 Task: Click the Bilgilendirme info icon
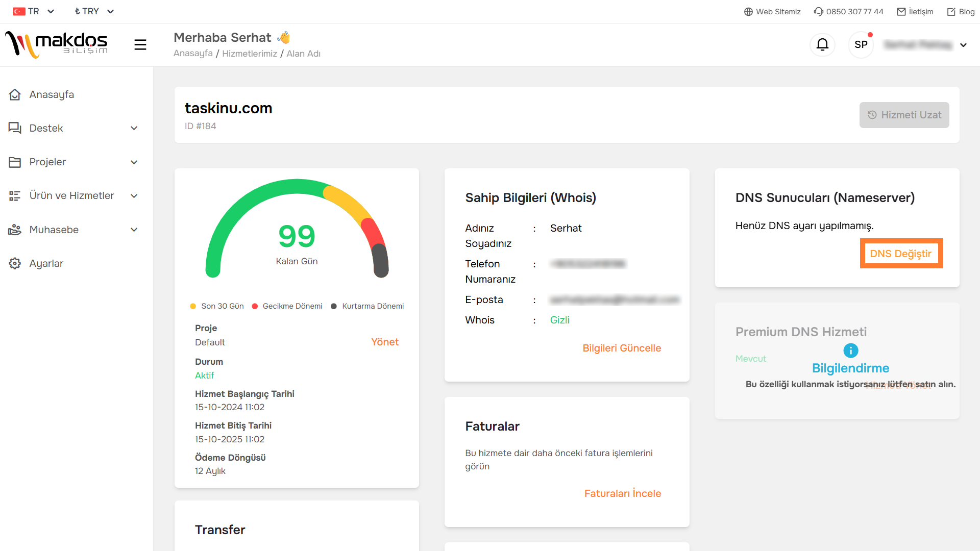(x=851, y=350)
